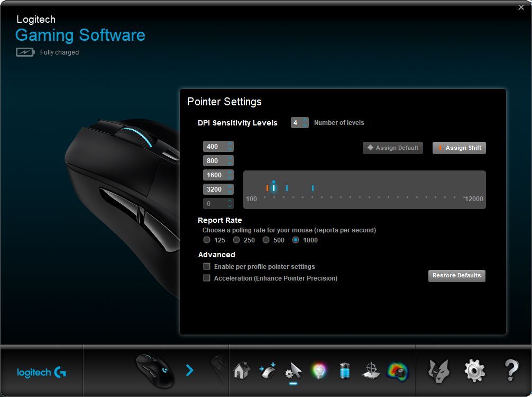
Task: Select the pointer settings icon
Action: 293,371
